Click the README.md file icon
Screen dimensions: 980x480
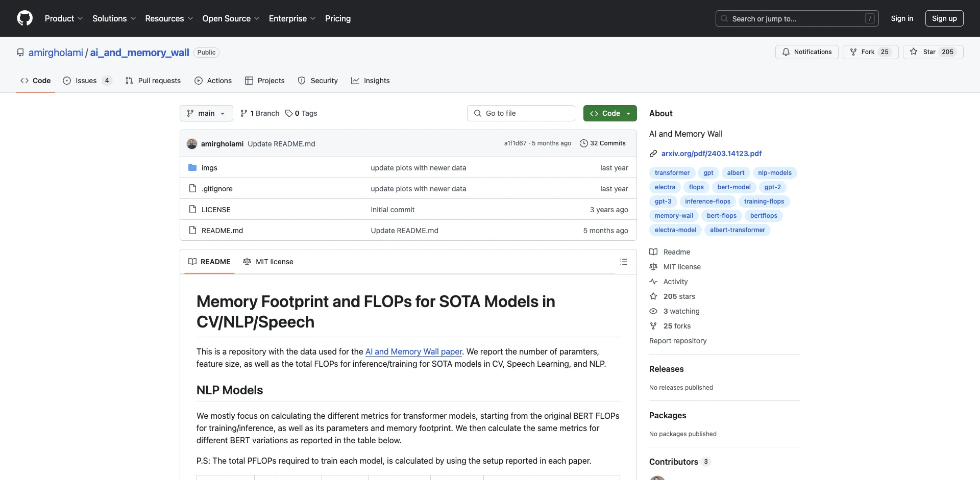click(x=192, y=230)
